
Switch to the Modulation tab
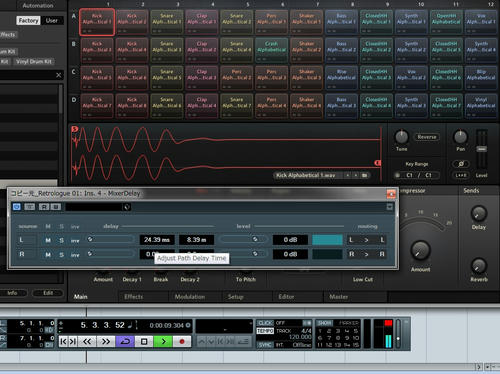190,297
